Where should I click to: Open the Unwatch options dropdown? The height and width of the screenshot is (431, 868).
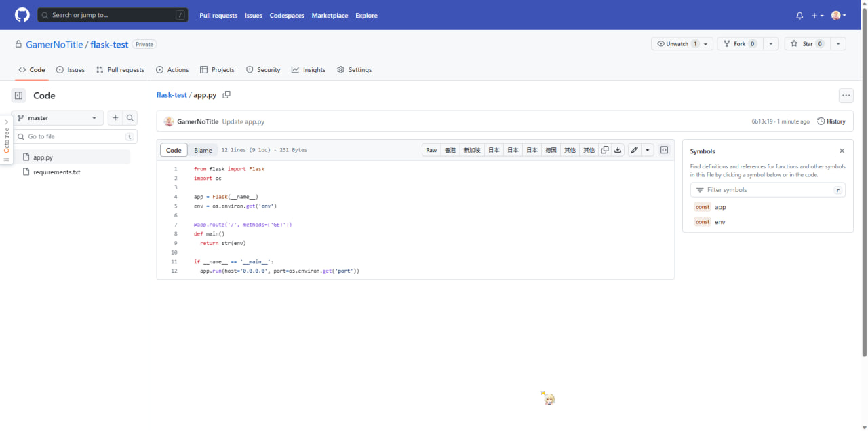(705, 44)
